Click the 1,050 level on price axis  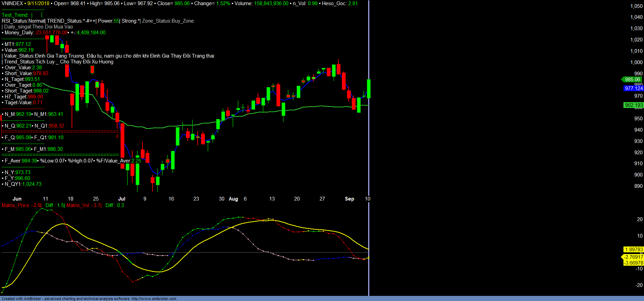(x=636, y=6)
